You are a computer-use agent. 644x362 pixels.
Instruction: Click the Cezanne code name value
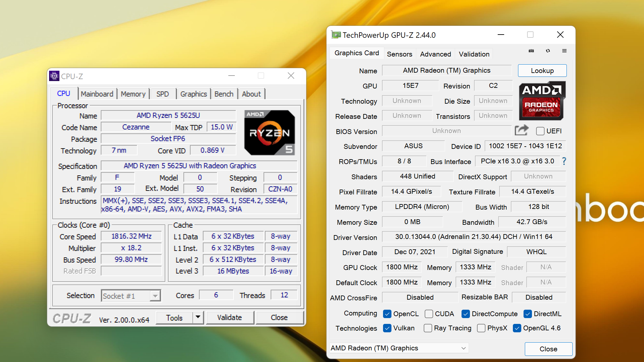(x=136, y=127)
